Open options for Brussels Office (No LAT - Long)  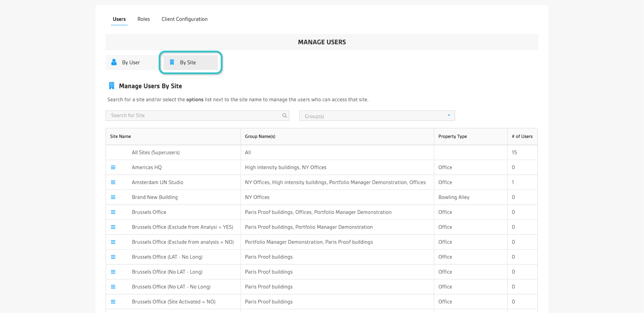pos(113,272)
